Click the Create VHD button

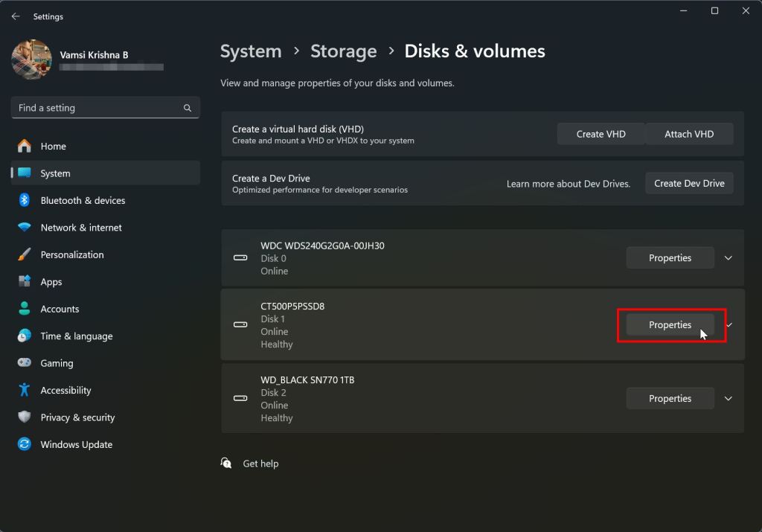pyautogui.click(x=601, y=134)
